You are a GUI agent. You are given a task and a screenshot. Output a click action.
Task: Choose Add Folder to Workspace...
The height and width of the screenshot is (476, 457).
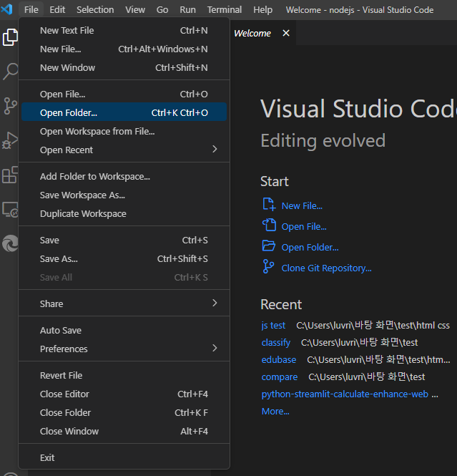pyautogui.click(x=124, y=176)
